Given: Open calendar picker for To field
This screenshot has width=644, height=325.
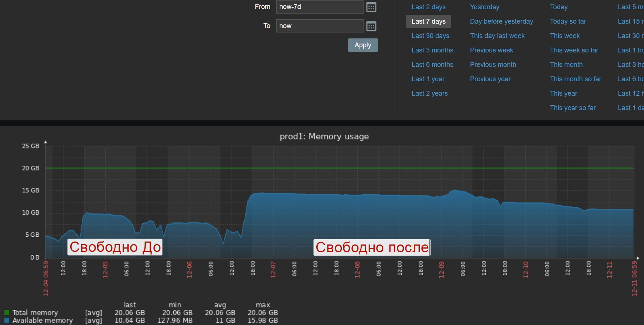Looking at the screenshot, I should [371, 26].
